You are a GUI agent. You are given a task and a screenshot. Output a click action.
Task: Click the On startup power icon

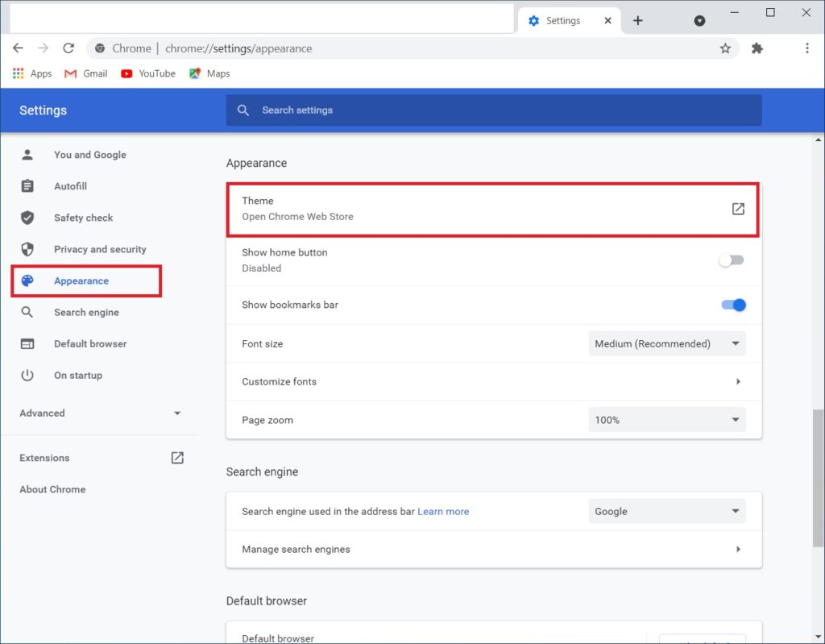27,376
